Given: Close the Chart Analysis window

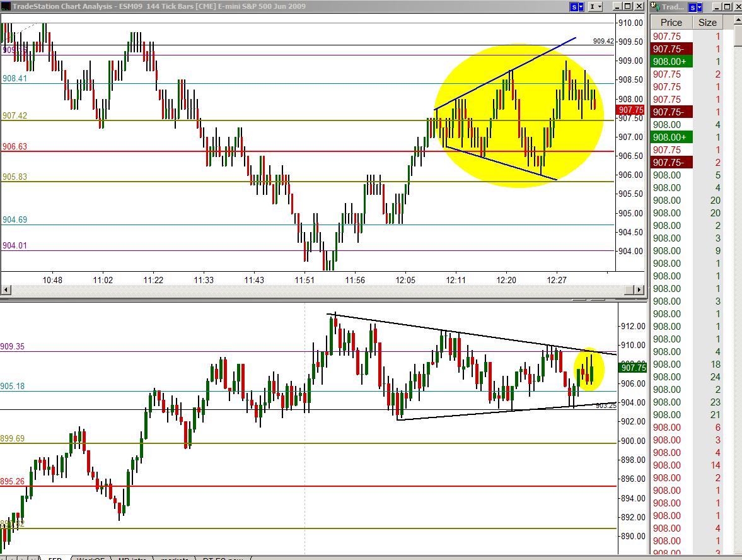Looking at the screenshot, I should [x=639, y=7].
